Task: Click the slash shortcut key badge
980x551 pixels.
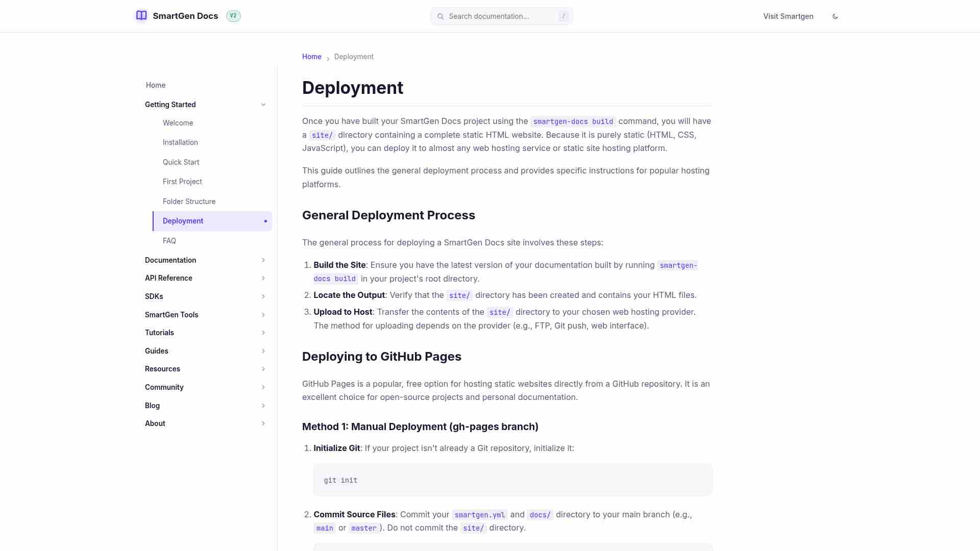Action: tap(563, 16)
